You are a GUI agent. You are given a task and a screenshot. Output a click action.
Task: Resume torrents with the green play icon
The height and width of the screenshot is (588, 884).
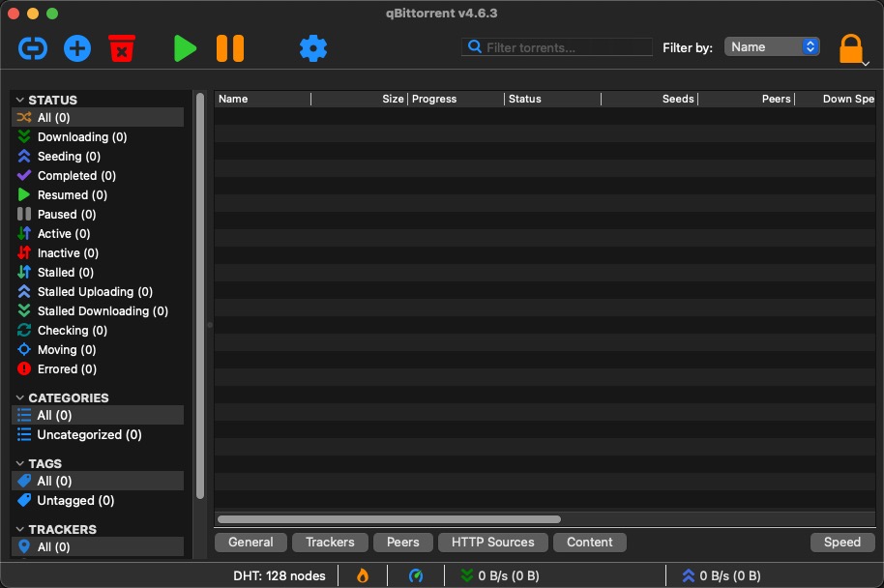click(x=184, y=47)
